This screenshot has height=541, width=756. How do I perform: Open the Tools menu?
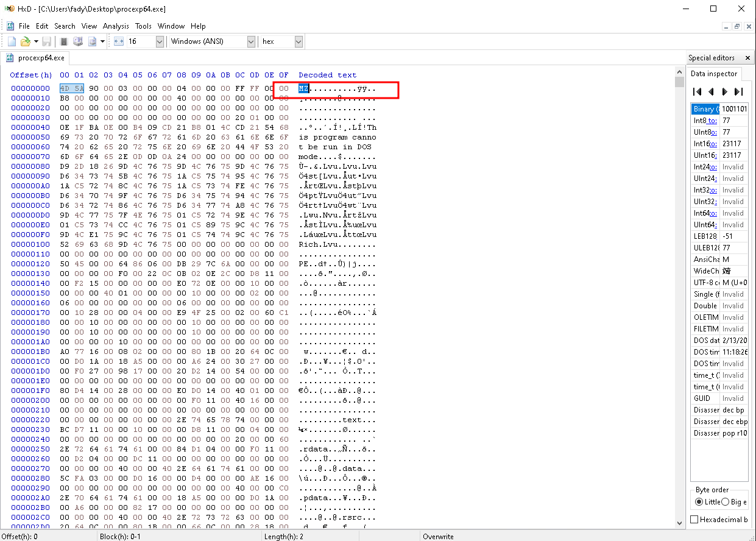click(144, 26)
